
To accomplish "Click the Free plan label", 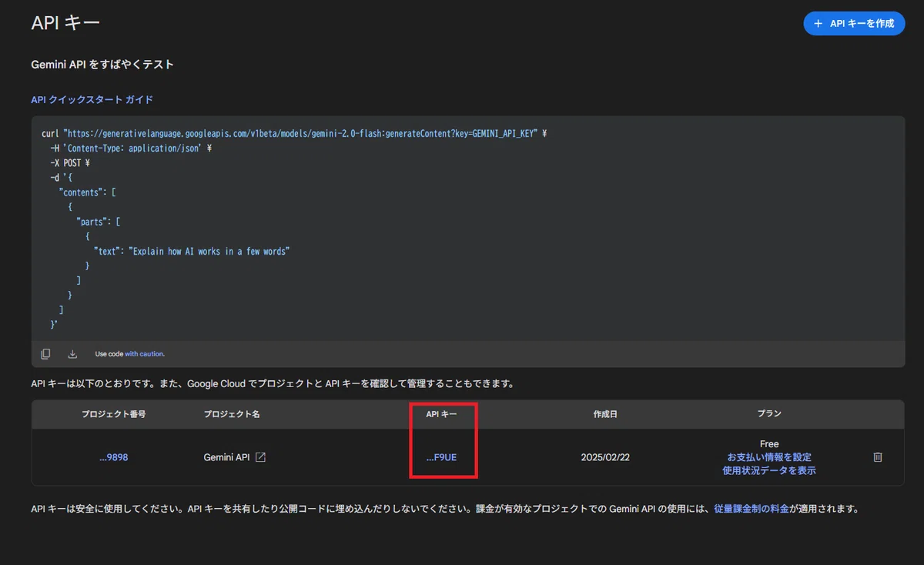I will coord(769,444).
